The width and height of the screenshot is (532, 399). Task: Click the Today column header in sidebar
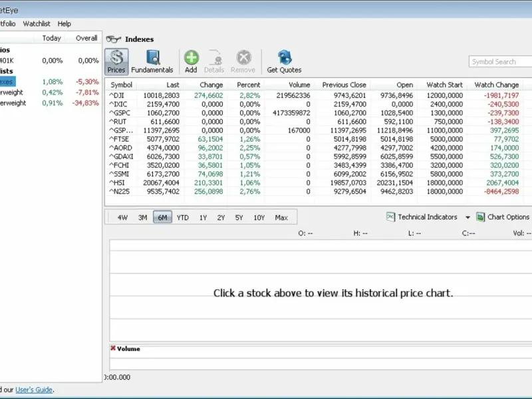pyautogui.click(x=52, y=38)
